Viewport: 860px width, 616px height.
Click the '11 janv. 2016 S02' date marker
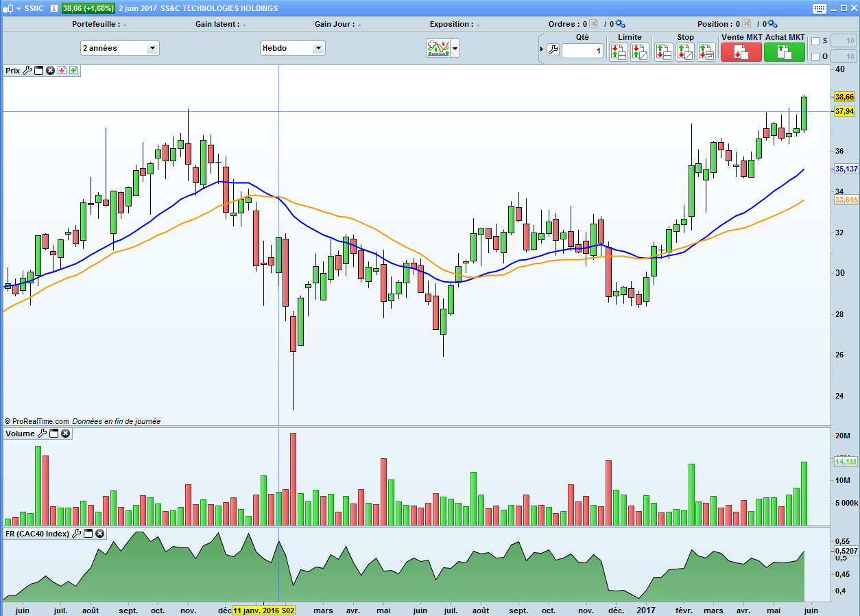coord(264,611)
